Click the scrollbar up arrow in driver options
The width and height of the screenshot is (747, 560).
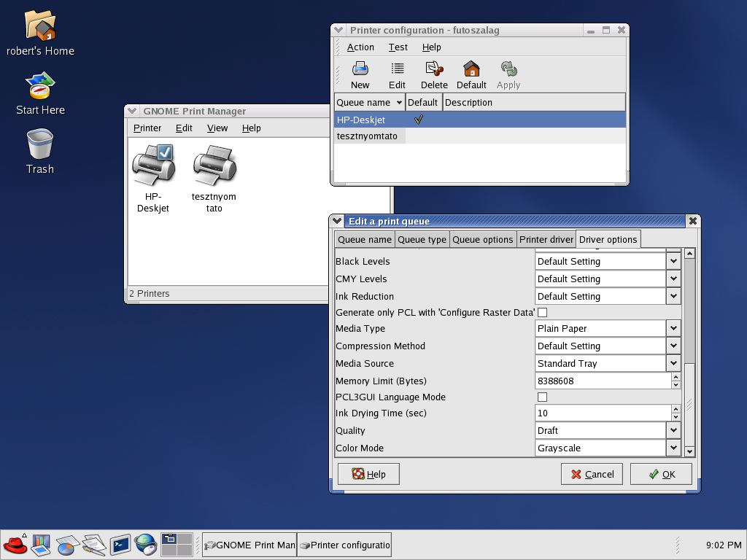click(x=689, y=254)
